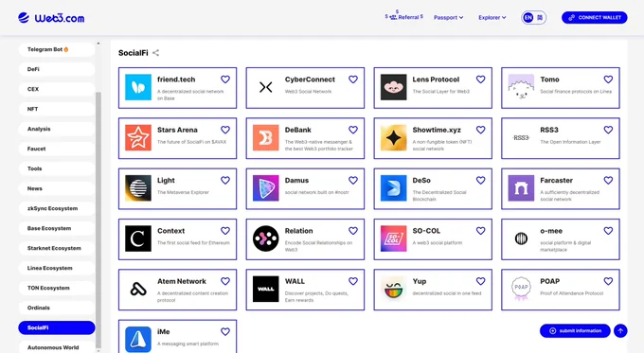The width and height of the screenshot is (644, 353).
Task: Open the friend.tech logo icon
Action: pyautogui.click(x=138, y=87)
